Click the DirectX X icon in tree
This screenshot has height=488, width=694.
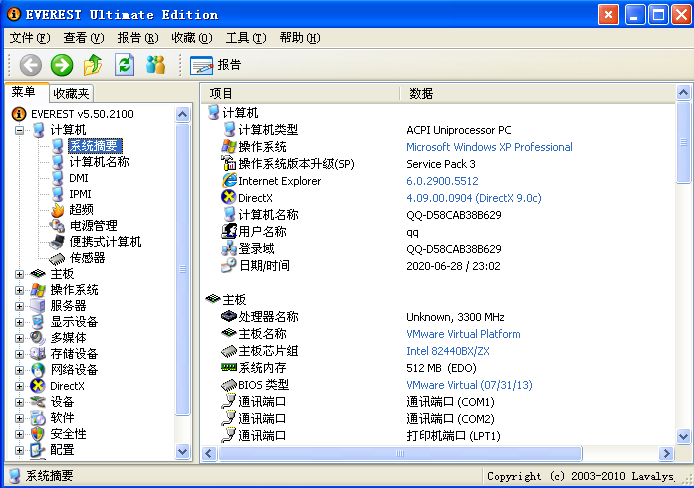click(38, 386)
